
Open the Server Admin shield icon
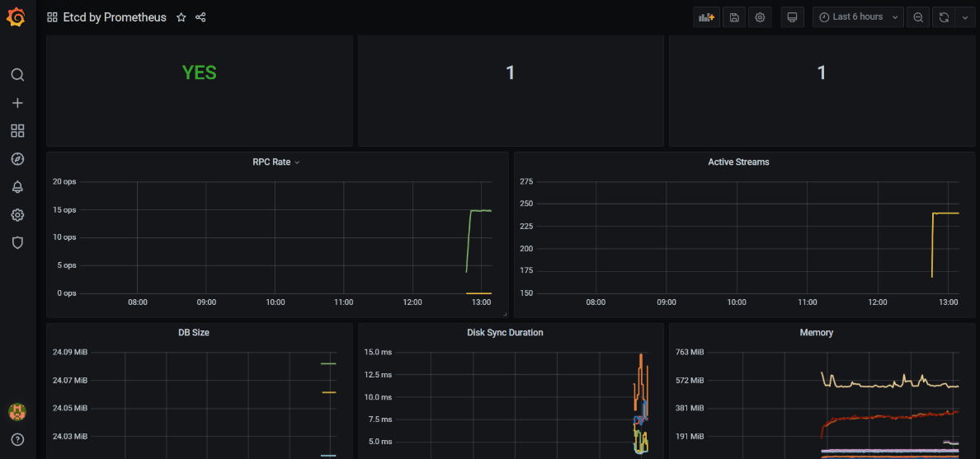(x=17, y=244)
